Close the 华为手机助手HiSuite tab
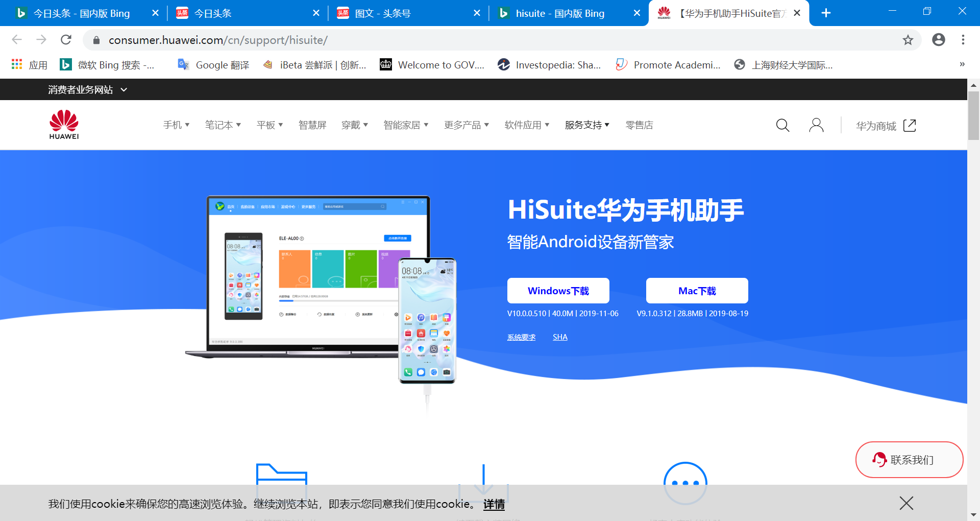 (x=797, y=13)
